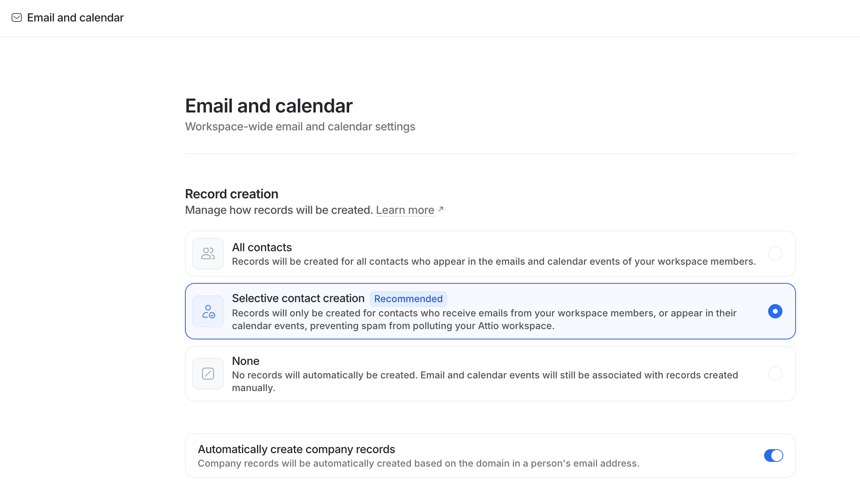Choose the None radio button
The height and width of the screenshot is (504, 860).
point(775,374)
